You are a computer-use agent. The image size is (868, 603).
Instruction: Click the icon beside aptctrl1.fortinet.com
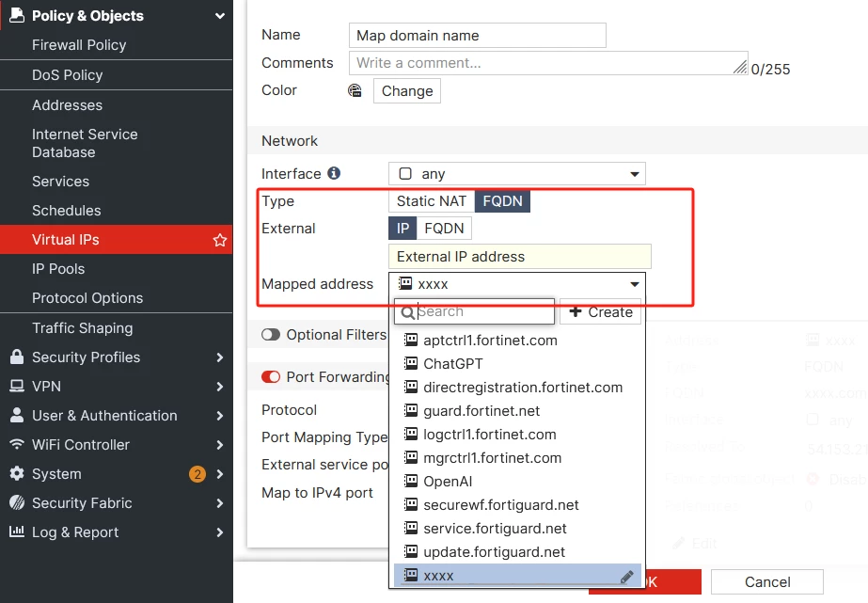[411, 340]
